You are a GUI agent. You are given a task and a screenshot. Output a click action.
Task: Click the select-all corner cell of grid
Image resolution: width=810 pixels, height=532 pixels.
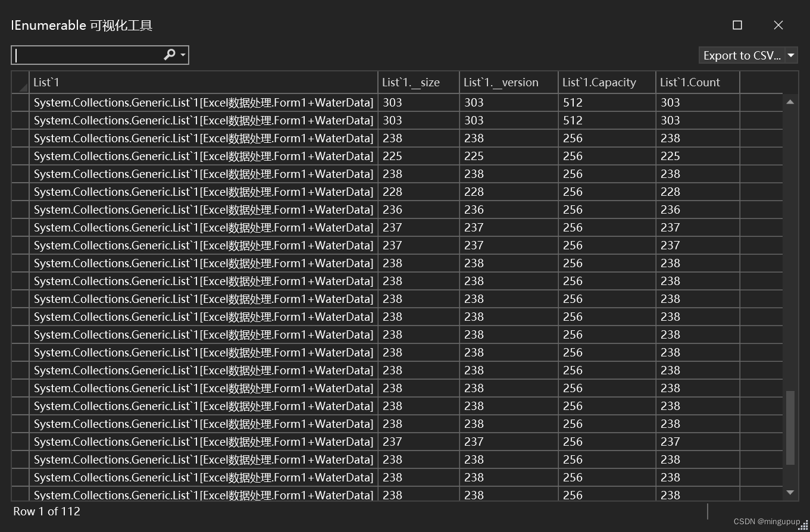point(20,82)
